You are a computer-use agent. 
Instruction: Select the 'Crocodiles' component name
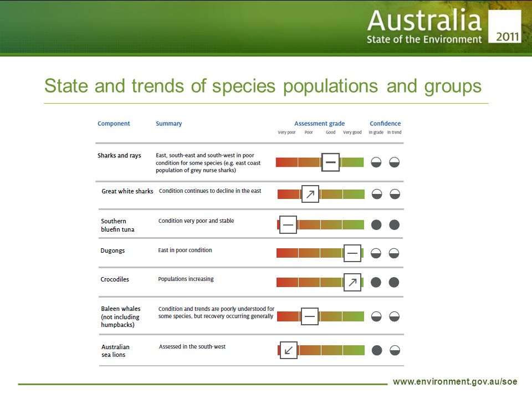[x=115, y=279]
